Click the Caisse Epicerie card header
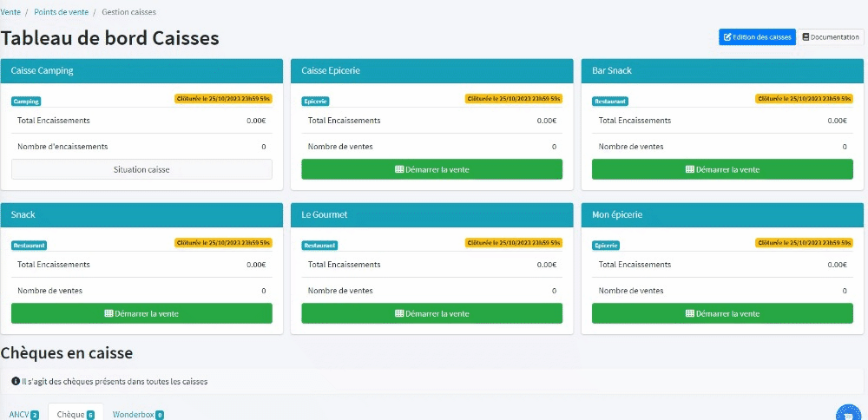This screenshot has width=868, height=420. tap(431, 70)
